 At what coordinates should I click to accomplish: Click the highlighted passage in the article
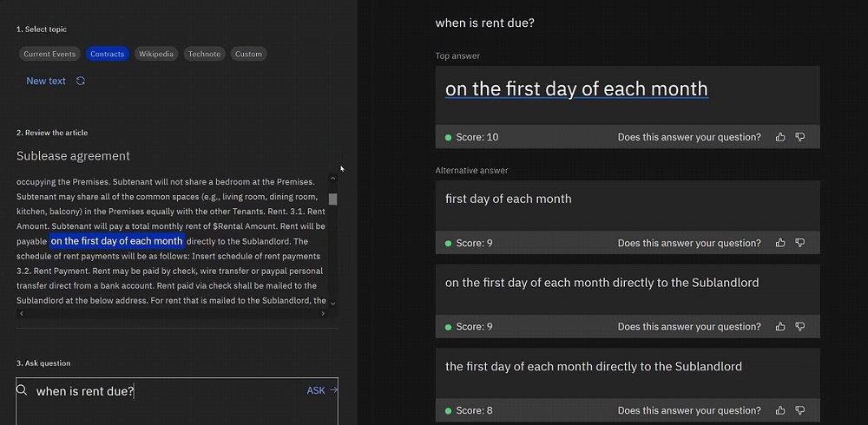tap(117, 241)
